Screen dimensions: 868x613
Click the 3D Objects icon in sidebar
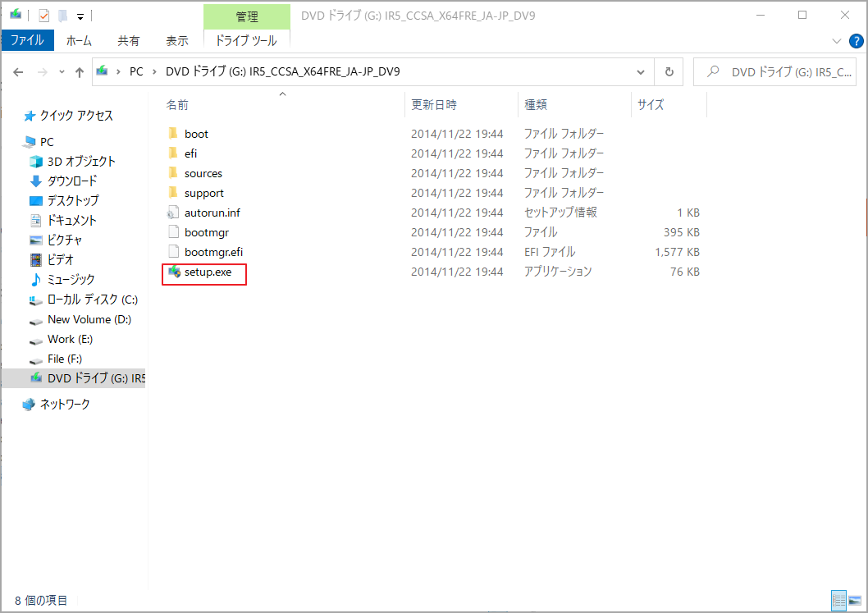(36, 161)
